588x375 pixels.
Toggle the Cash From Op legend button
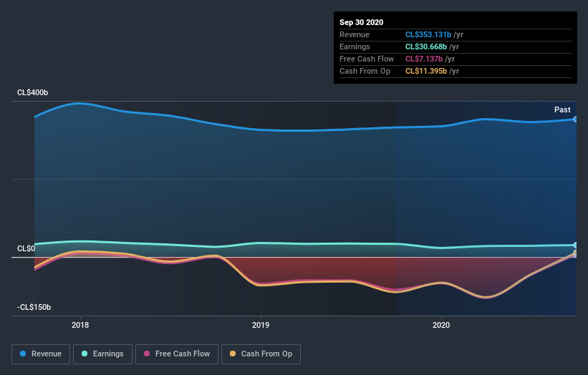click(261, 354)
